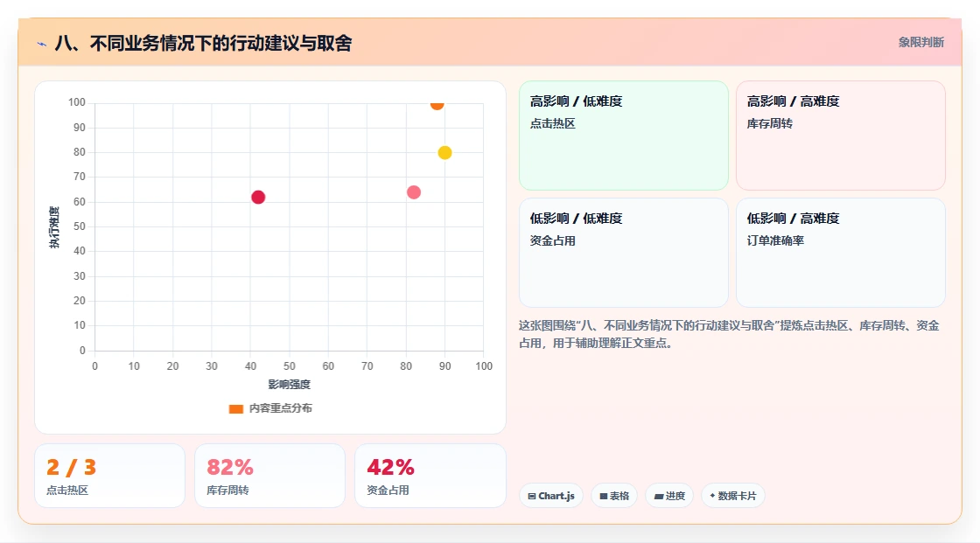The height and width of the screenshot is (543, 980).
Task: Open the 高影响 / 高难度 quadrant card
Action: tap(841, 136)
